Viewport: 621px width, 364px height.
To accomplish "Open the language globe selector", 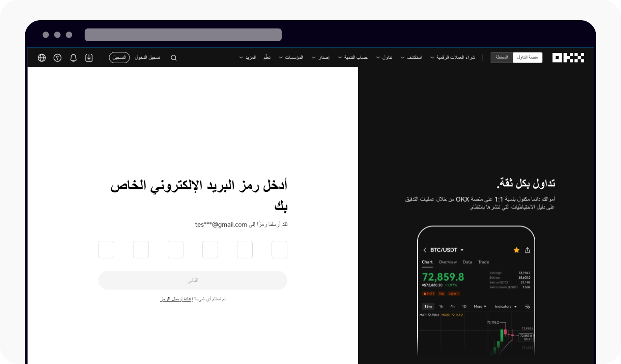I will click(41, 57).
